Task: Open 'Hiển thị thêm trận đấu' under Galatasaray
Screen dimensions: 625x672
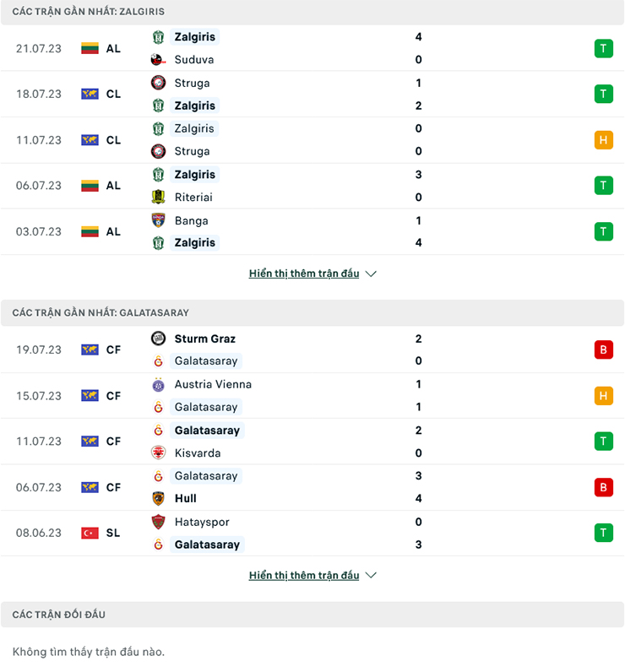Action: pyautogui.click(x=304, y=575)
